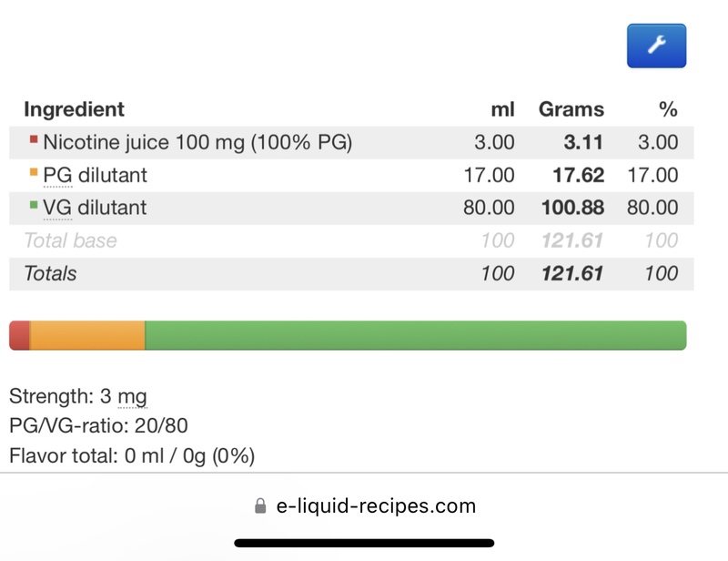Screen dimensions: 728x561
Task: Click the red nicotine color square
Action: (34, 139)
